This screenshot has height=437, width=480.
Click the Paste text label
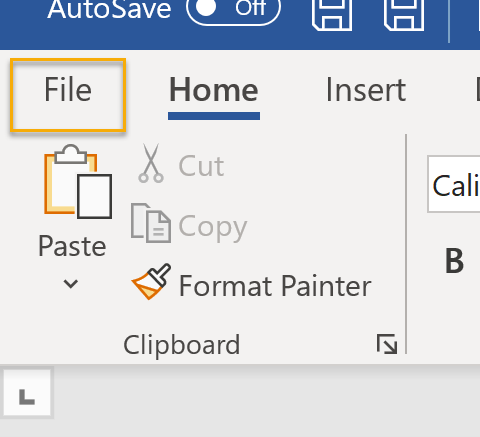tap(72, 246)
